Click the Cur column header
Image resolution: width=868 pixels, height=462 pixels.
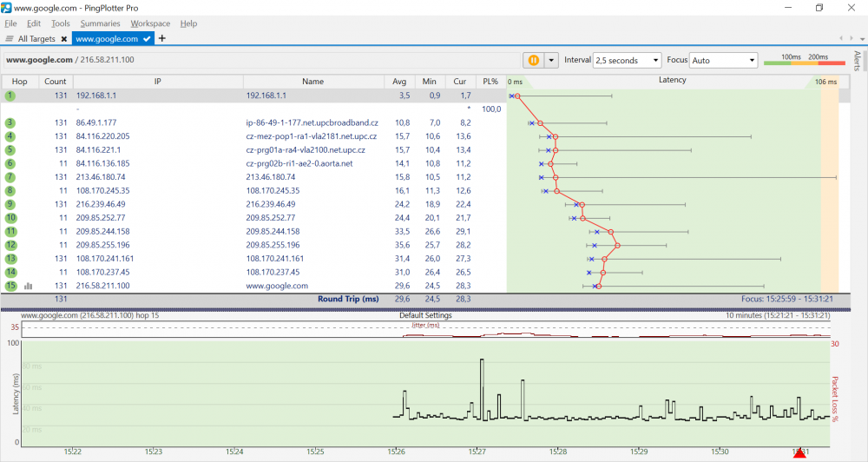click(459, 82)
